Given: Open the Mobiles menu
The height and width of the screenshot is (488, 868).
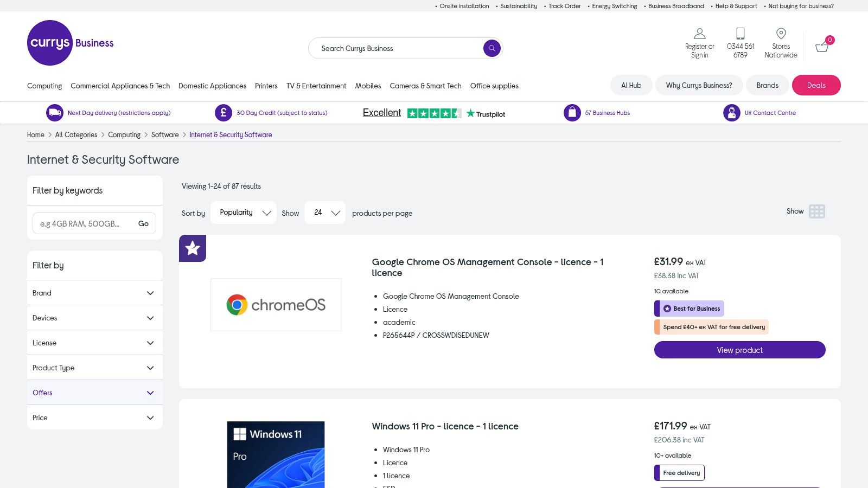Looking at the screenshot, I should [368, 86].
